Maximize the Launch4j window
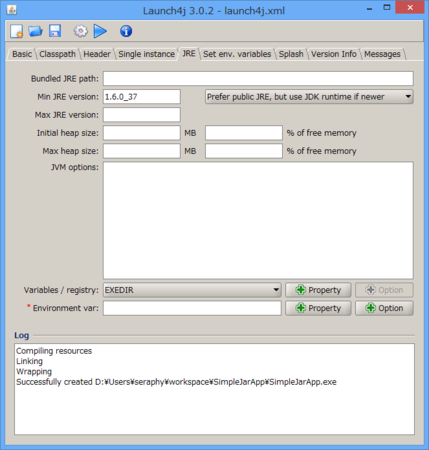Screen dimensions: 429x450 pos(387,8)
